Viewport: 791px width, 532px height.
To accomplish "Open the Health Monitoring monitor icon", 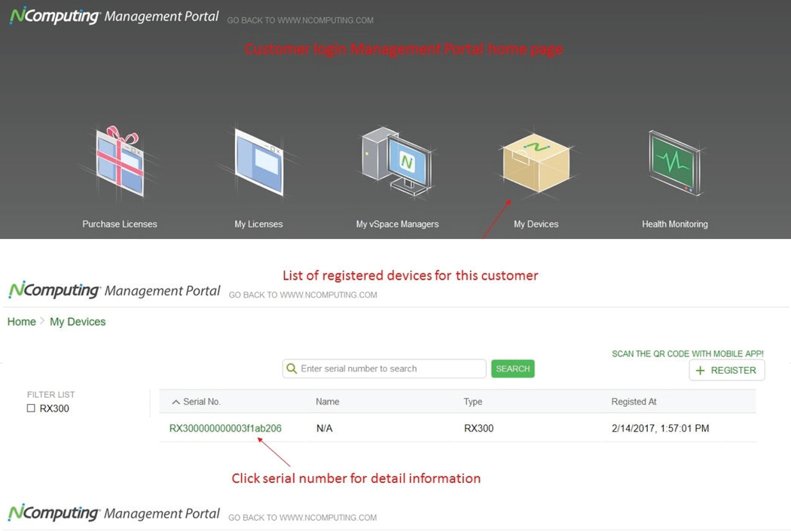I will coord(674,163).
